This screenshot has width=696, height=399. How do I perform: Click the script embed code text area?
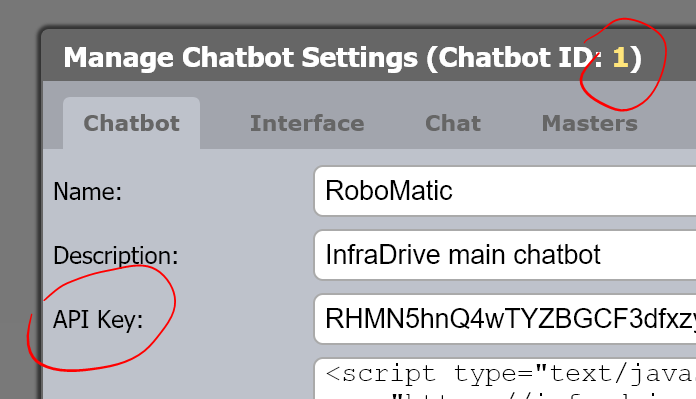coord(505,379)
